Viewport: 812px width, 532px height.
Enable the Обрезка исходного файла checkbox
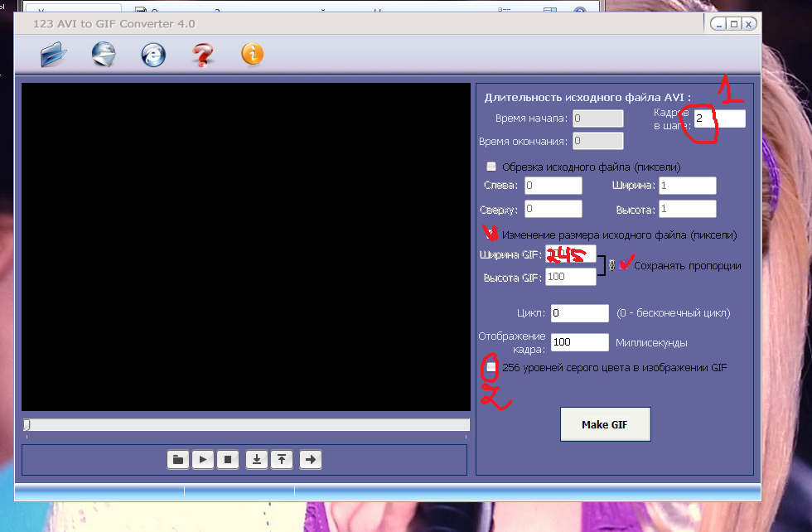click(x=492, y=166)
